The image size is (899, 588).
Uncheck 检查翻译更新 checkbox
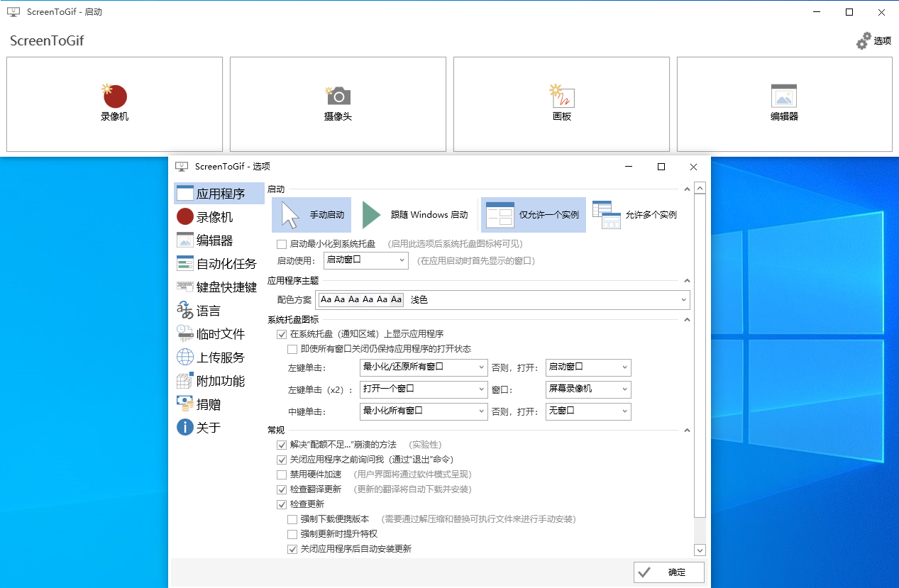point(282,489)
